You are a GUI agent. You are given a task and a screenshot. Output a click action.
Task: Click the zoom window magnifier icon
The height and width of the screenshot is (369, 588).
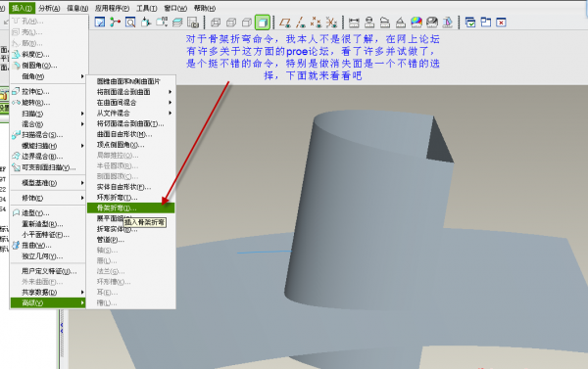point(130,23)
